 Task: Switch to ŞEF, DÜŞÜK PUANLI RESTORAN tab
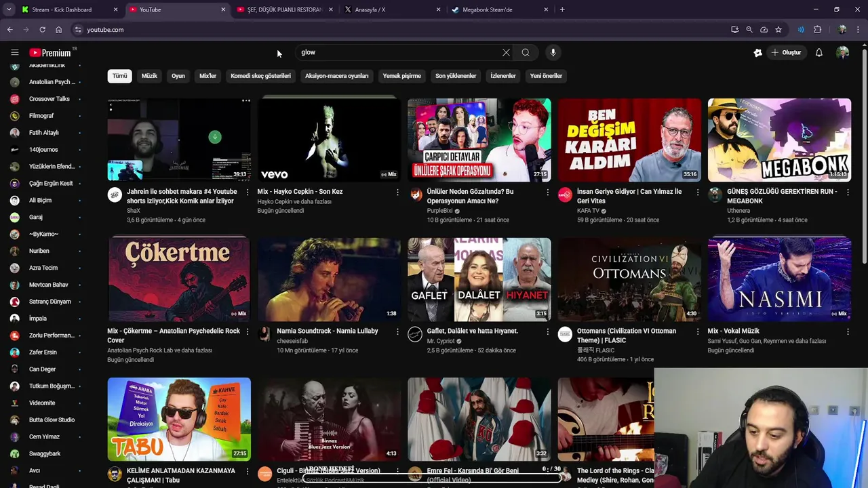[x=285, y=9]
